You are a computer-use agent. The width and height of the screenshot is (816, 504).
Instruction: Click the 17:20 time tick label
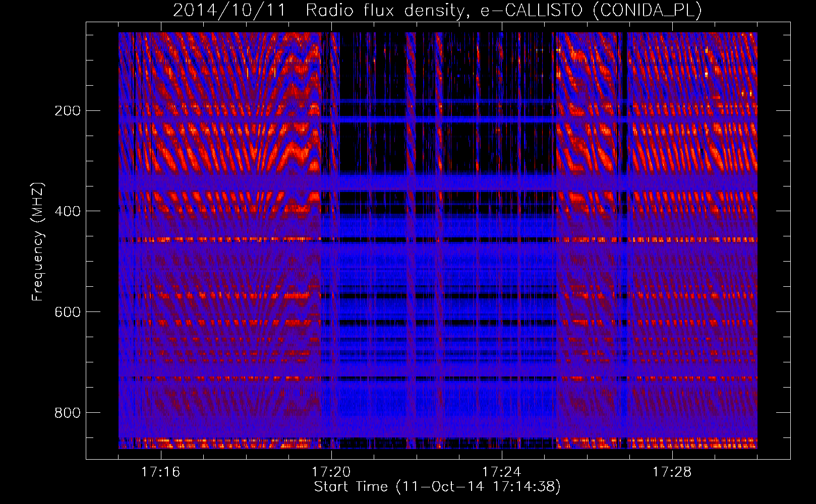tap(331, 472)
